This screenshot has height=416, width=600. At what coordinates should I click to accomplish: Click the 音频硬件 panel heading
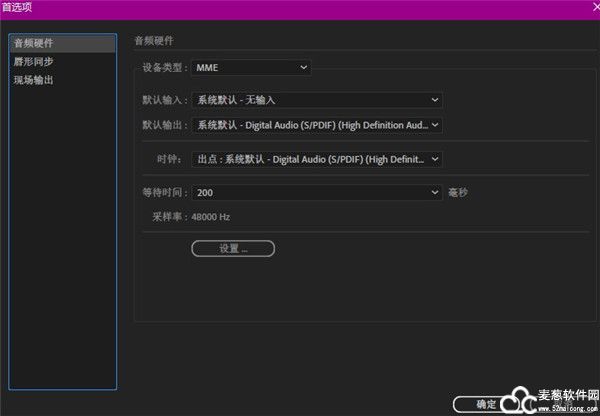click(x=154, y=41)
